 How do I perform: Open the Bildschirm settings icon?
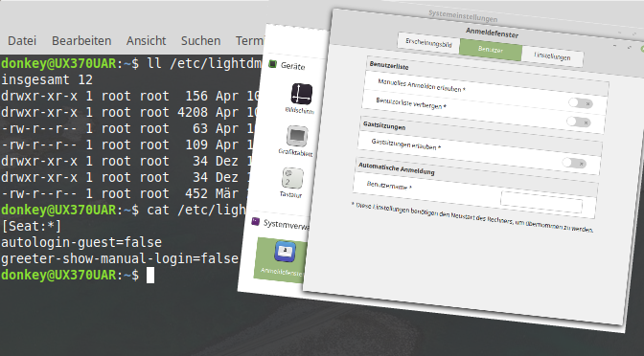(302, 94)
